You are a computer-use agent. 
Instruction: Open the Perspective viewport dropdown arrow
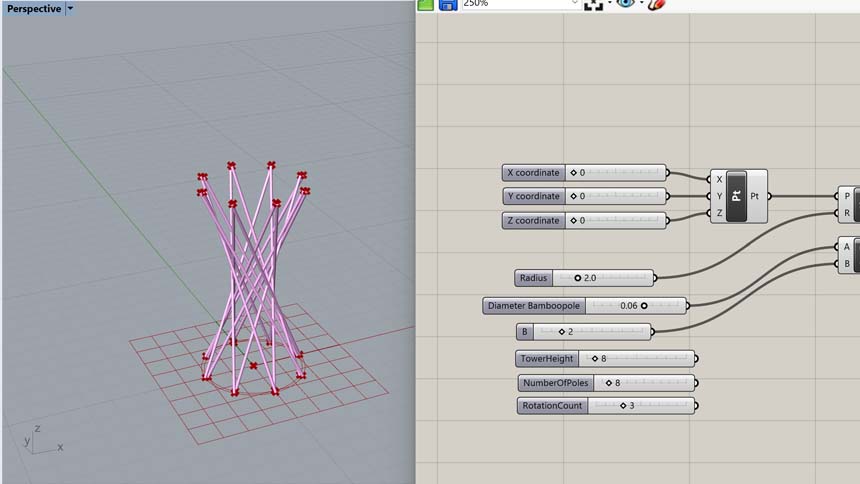point(70,9)
